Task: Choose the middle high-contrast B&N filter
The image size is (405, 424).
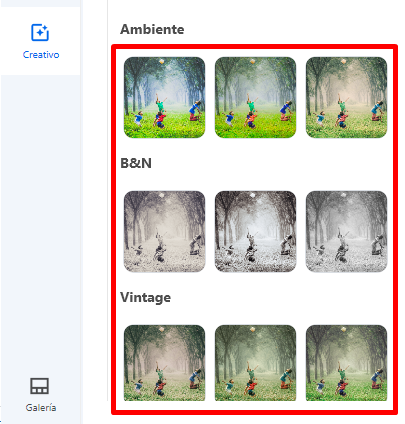Action: tap(255, 231)
